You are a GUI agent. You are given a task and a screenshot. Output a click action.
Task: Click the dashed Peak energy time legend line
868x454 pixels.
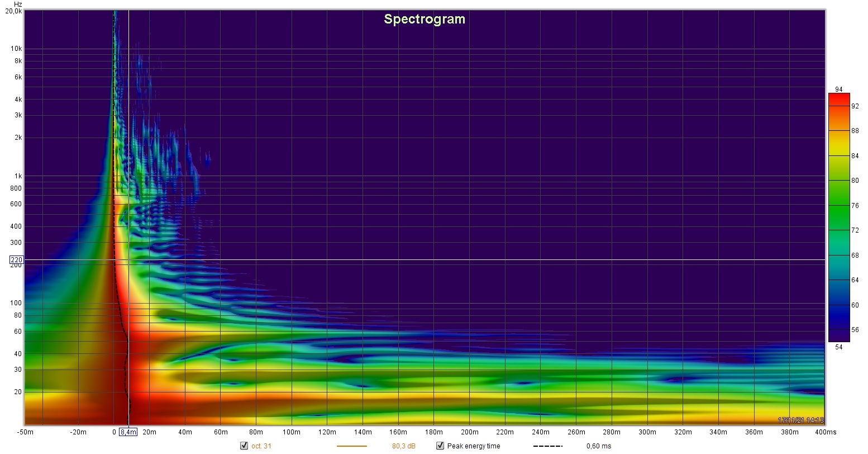(x=548, y=446)
